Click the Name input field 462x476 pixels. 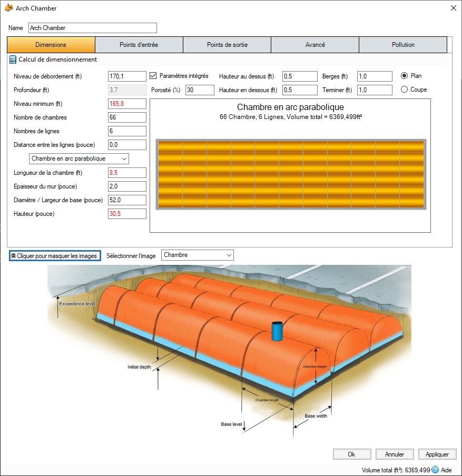click(93, 28)
